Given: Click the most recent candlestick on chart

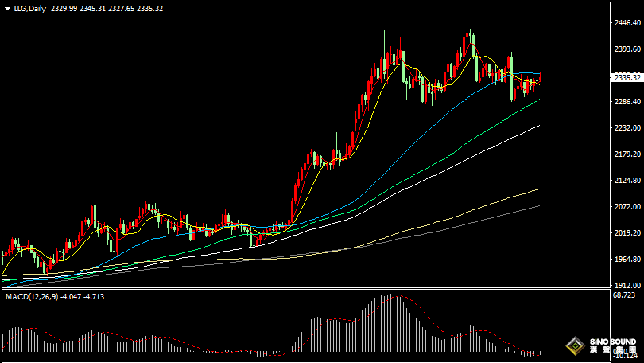Looking at the screenshot, I should [540, 79].
